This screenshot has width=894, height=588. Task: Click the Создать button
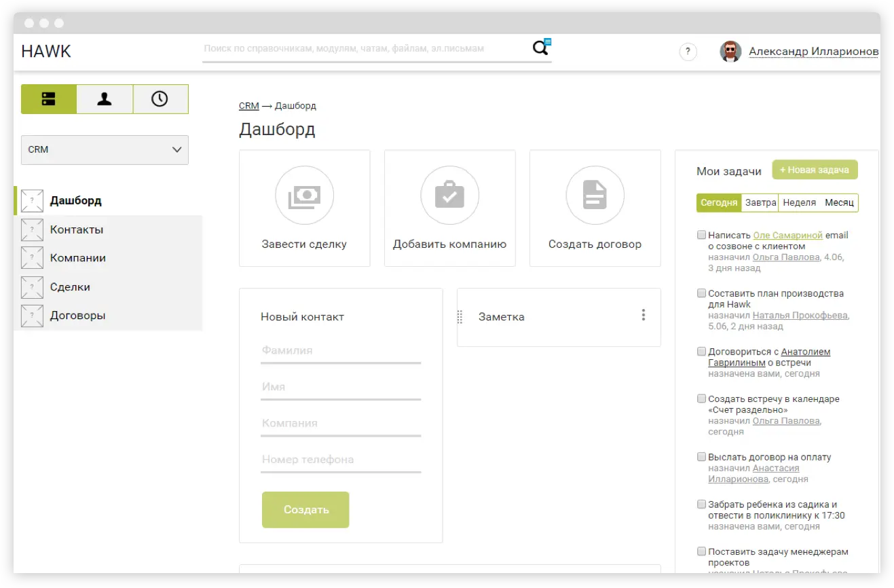[x=305, y=510]
